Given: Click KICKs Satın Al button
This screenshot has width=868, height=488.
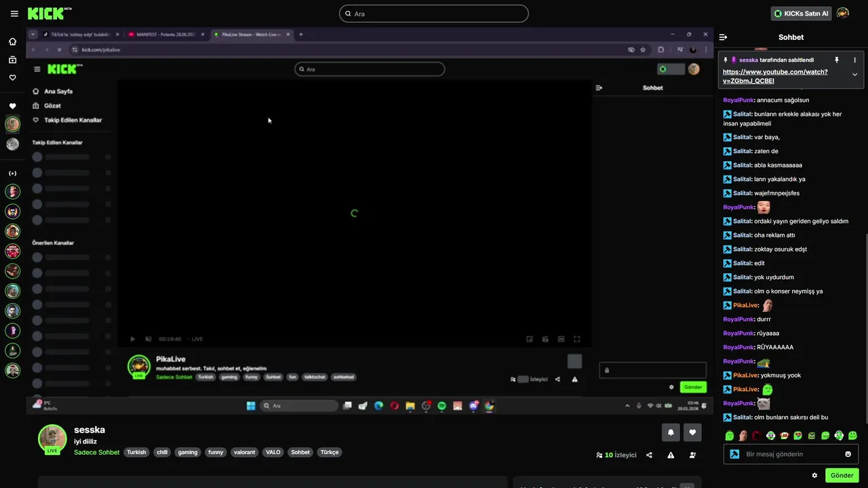Looking at the screenshot, I should click(801, 14).
